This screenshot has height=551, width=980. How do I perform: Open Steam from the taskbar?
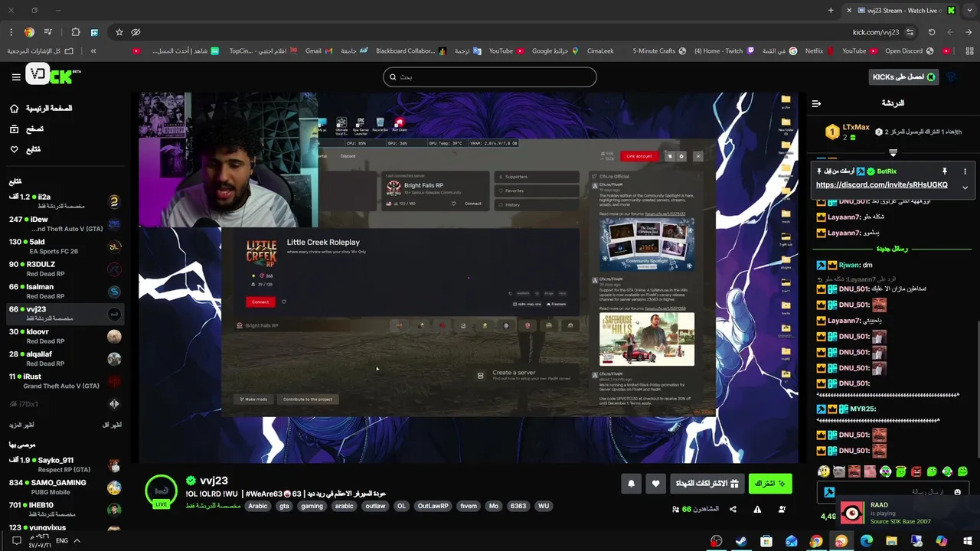[x=741, y=541]
